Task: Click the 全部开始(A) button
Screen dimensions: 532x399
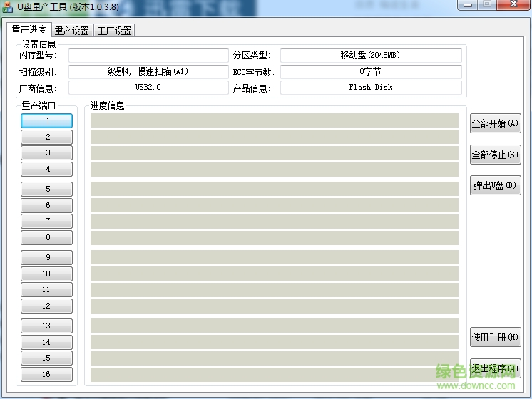Action: pos(496,123)
